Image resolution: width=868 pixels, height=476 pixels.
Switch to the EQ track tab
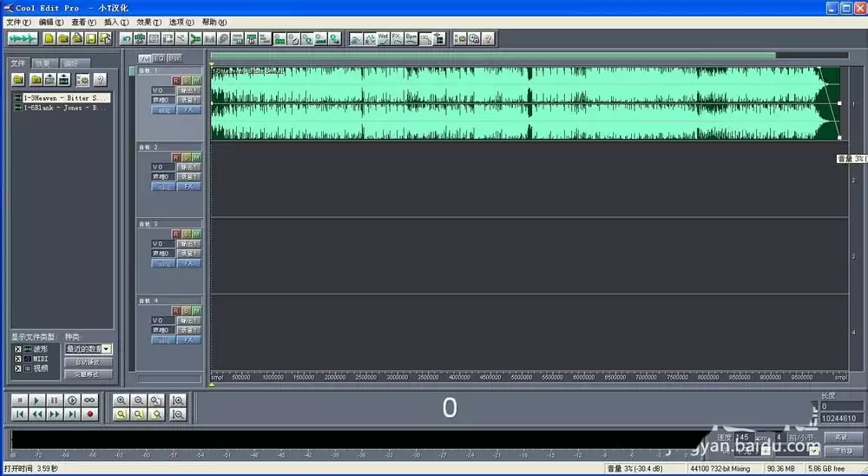[x=160, y=58]
